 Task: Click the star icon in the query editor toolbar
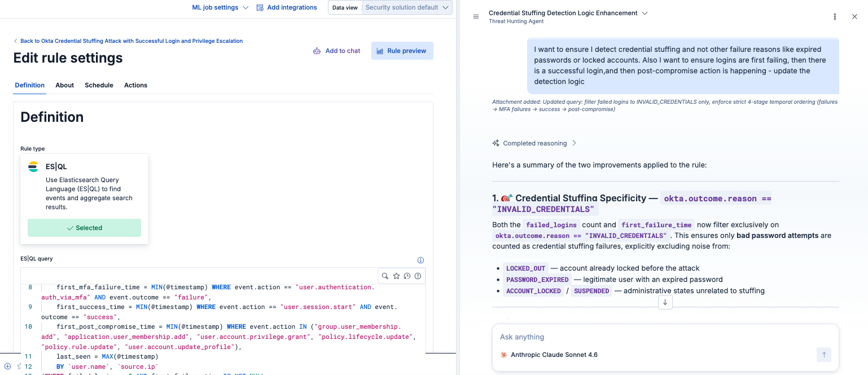click(396, 276)
